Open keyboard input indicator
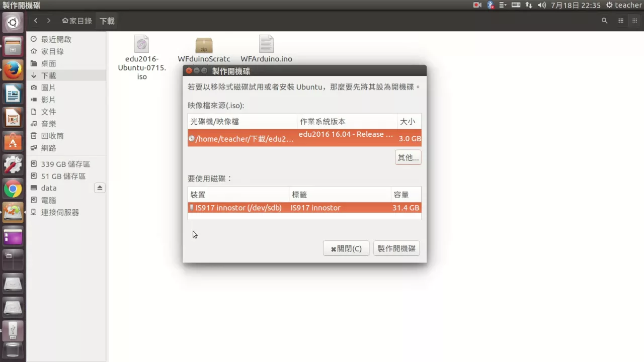 pos(516,5)
